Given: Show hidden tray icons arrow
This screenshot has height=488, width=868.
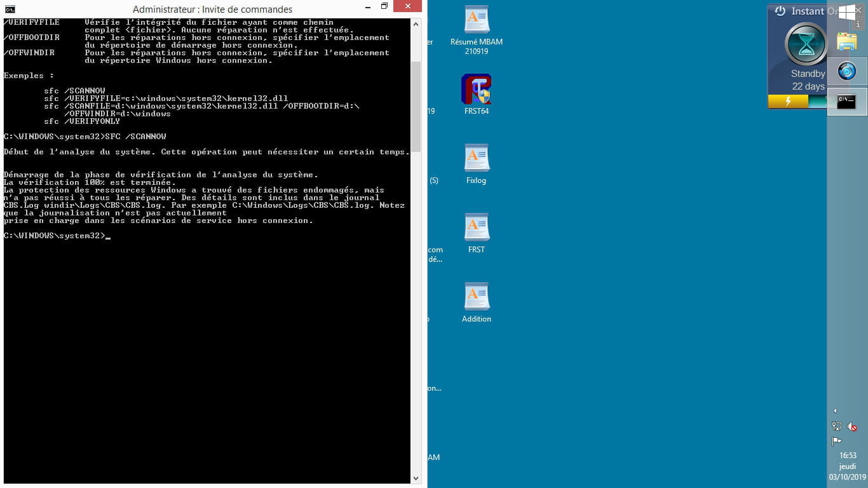Looking at the screenshot, I should pos(835,411).
